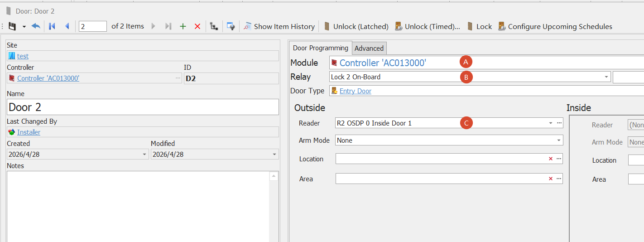The image size is (644, 242).
Task: Expand the Outside Reader dropdown arrow
Action: [551, 123]
